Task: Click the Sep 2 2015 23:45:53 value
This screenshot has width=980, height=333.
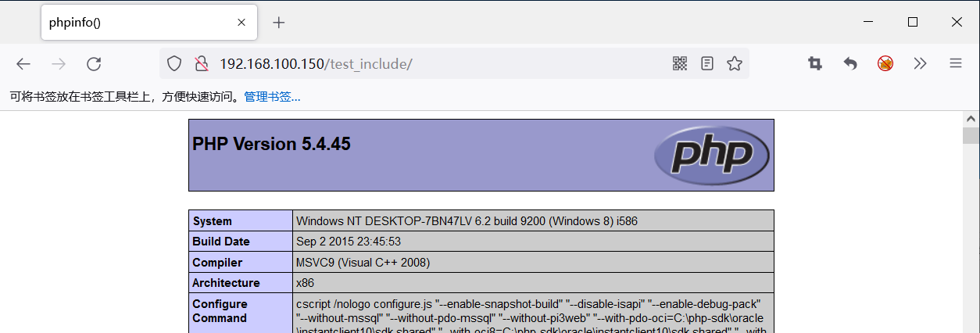Action: click(349, 242)
